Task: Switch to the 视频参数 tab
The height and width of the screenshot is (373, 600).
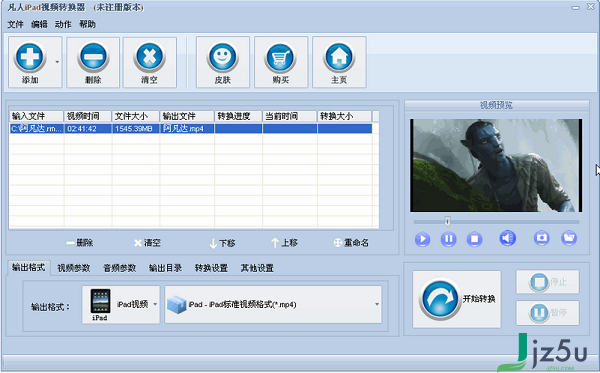Action: point(73,268)
